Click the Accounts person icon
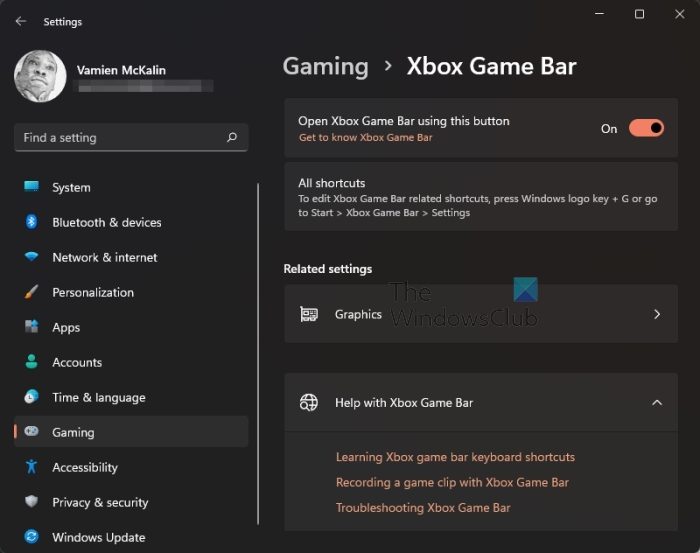The height and width of the screenshot is (553, 700). tap(31, 362)
